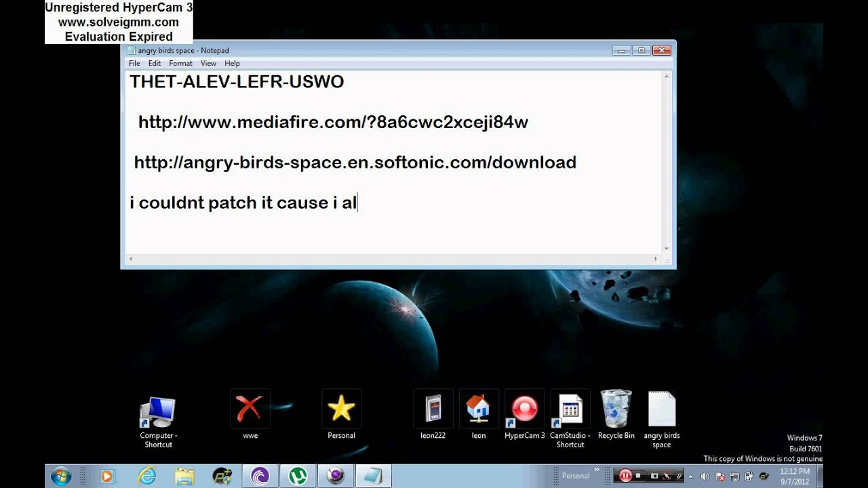Click the yellow-black tray application icon
Viewport: 868px width, 488px height.
[764, 476]
